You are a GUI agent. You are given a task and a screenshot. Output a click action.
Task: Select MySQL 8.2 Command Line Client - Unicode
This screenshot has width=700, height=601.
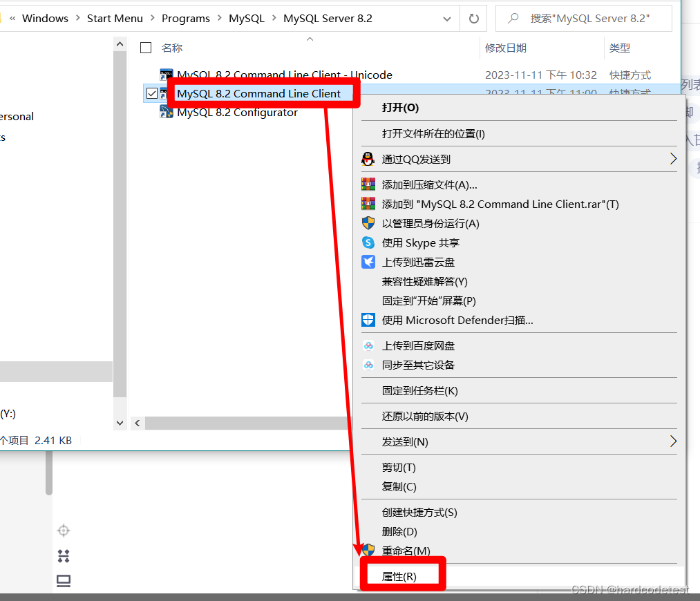click(285, 75)
